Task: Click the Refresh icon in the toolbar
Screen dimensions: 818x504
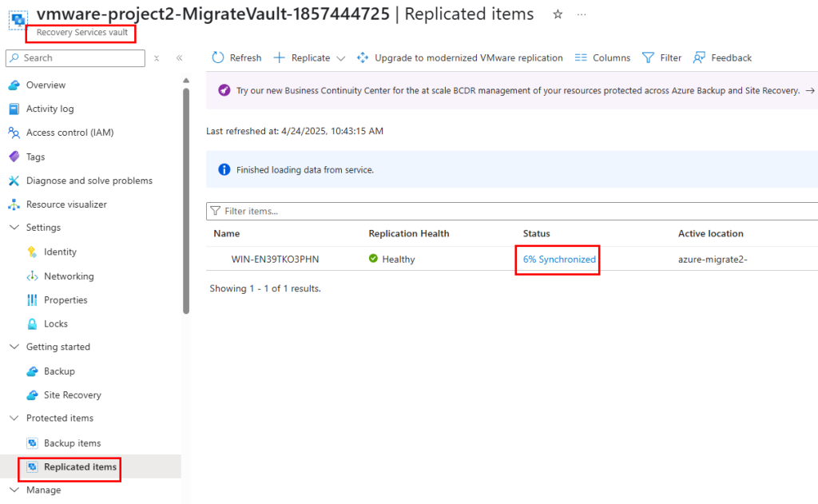Action: point(217,58)
